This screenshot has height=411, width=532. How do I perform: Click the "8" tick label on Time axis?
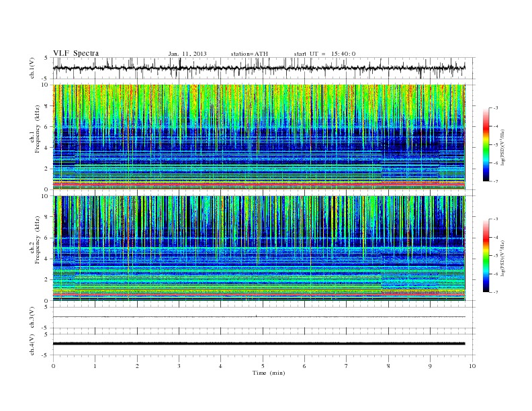coord(388,366)
